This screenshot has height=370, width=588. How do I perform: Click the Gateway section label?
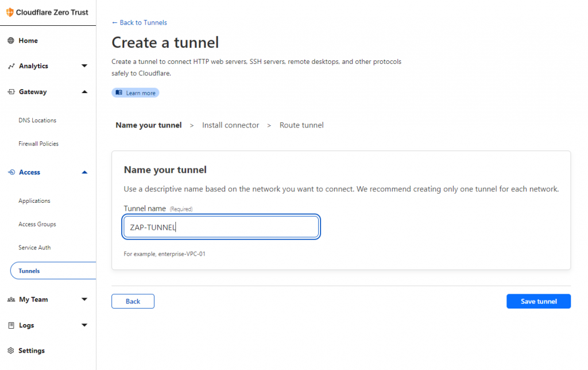(33, 92)
